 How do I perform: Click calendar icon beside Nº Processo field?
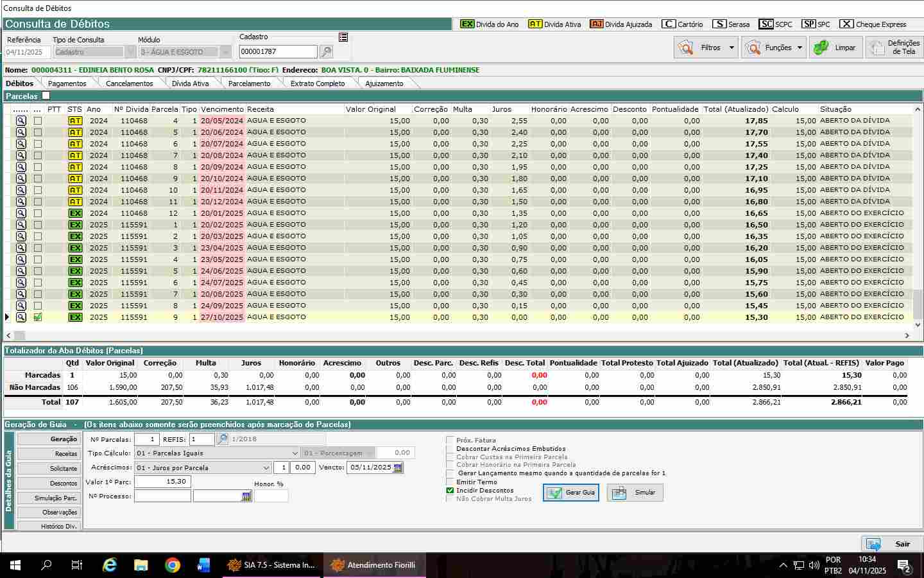[x=246, y=496]
